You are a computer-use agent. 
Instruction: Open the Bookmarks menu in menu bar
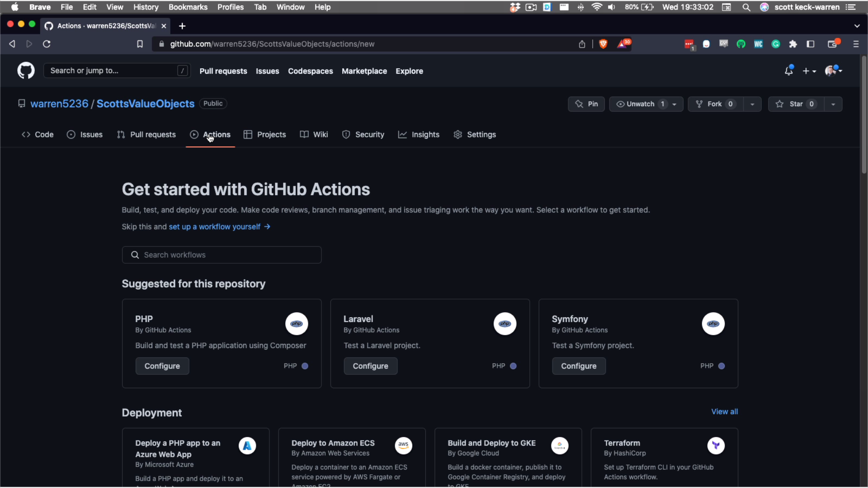(x=188, y=7)
